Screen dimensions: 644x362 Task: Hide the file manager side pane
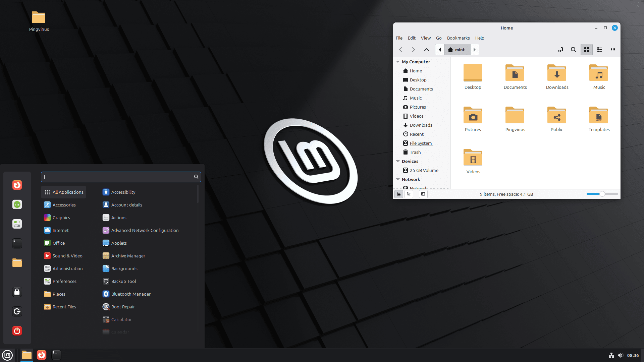(423, 194)
